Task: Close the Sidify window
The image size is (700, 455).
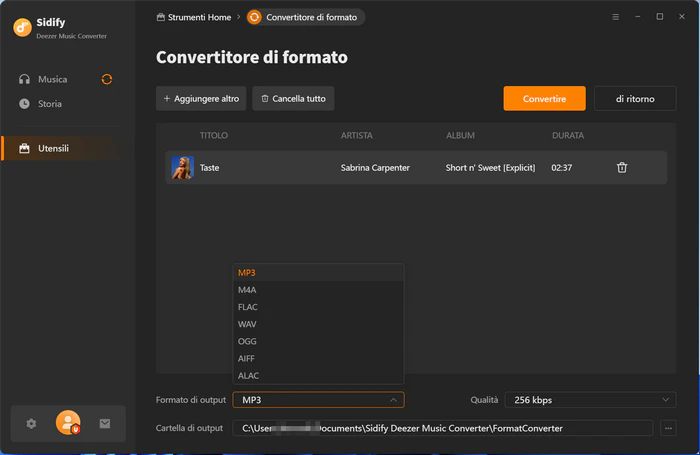Action: (682, 17)
